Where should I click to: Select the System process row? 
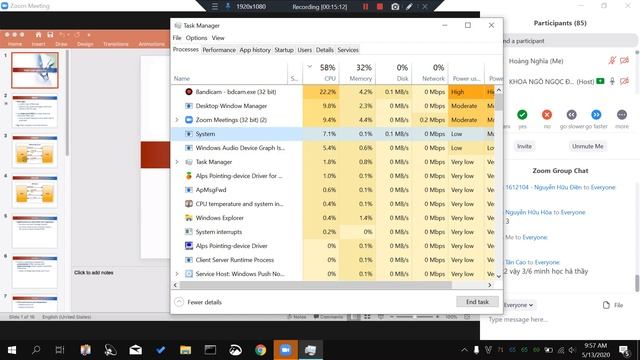pyautogui.click(x=333, y=134)
